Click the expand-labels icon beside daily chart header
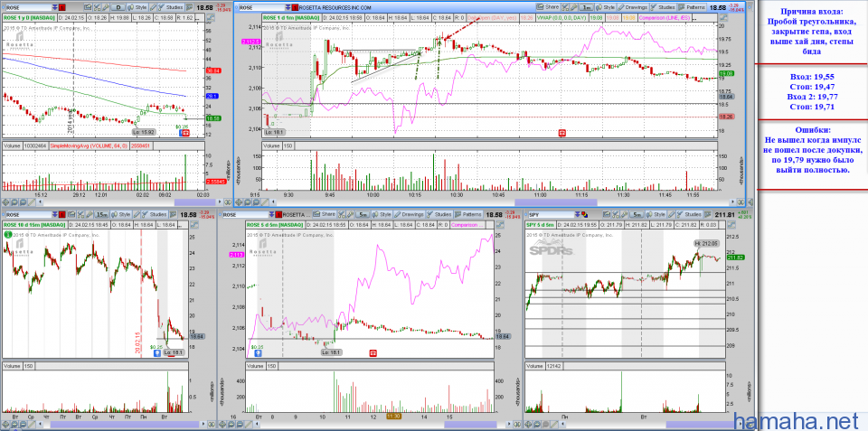 point(211,18)
